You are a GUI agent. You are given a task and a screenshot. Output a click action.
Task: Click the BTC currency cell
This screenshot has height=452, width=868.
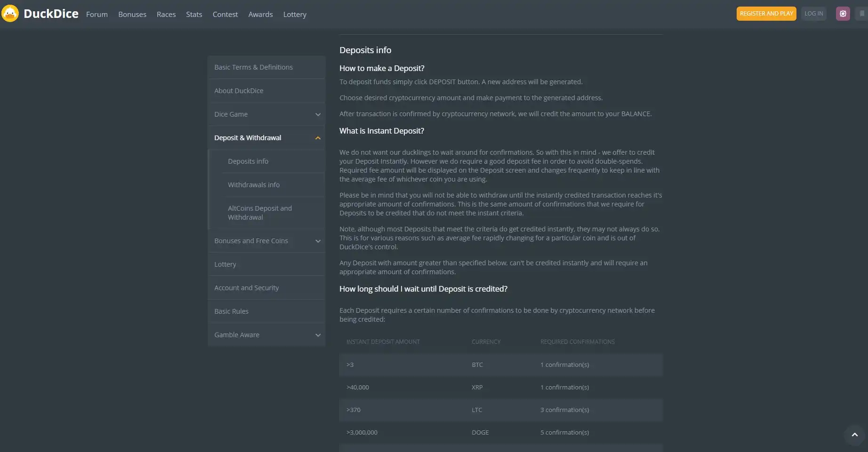pyautogui.click(x=477, y=365)
